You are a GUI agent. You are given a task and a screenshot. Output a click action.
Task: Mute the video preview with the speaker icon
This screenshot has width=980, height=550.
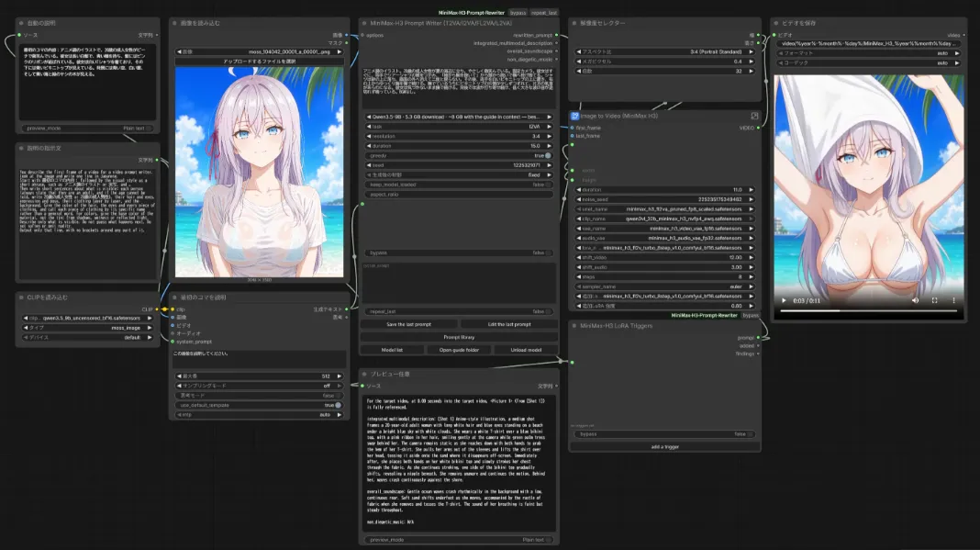[915, 300]
